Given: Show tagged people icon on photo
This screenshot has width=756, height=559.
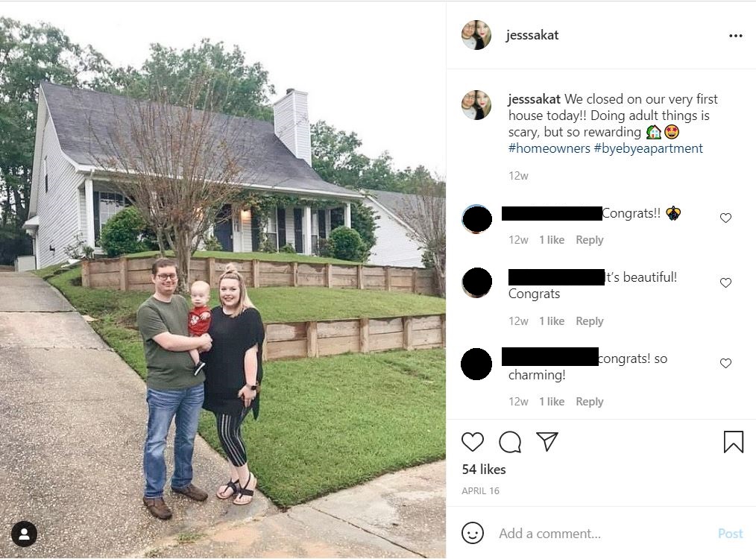Looking at the screenshot, I should (x=24, y=534).
